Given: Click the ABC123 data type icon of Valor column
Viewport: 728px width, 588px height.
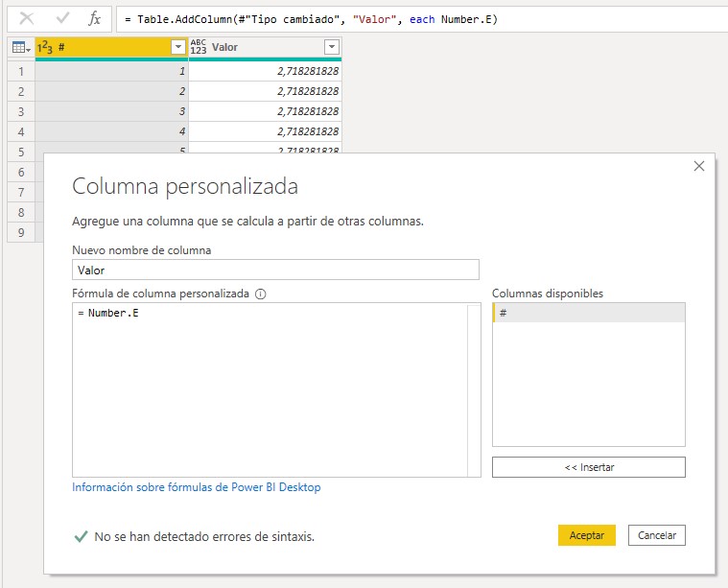Looking at the screenshot, I should tap(199, 47).
